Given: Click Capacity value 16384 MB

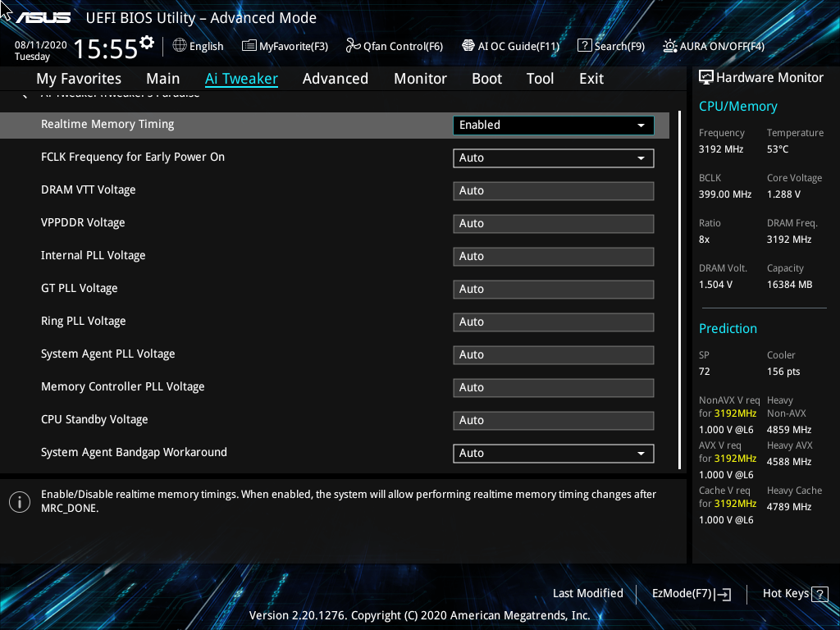Looking at the screenshot, I should click(x=790, y=285).
